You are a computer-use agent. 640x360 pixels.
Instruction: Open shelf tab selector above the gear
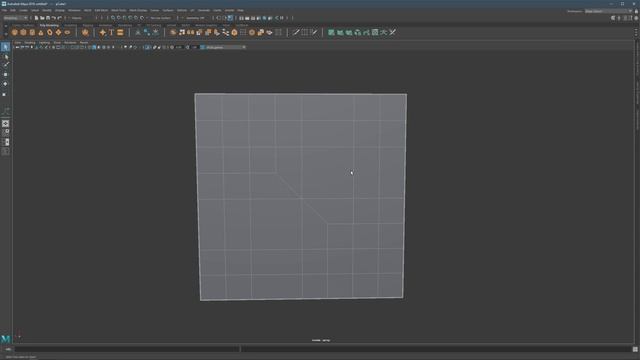[x=5, y=27]
